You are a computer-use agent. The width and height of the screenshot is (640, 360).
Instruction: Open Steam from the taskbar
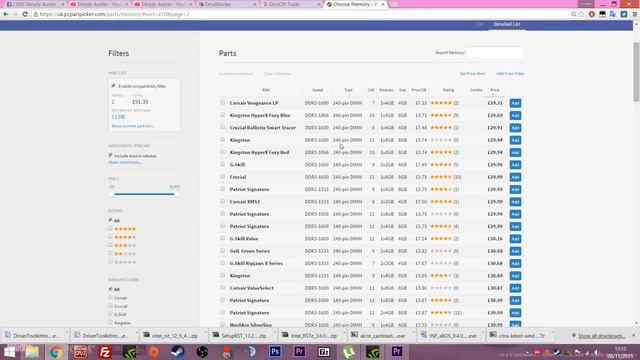tap(178, 351)
